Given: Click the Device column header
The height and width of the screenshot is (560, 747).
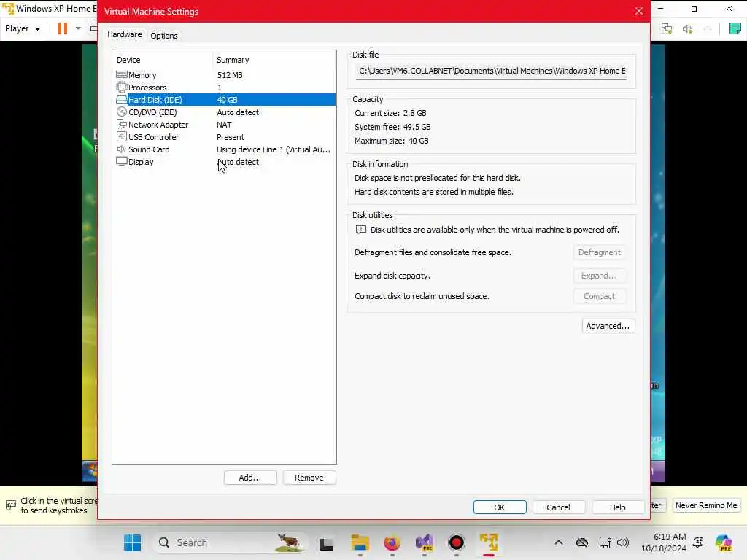Looking at the screenshot, I should point(128,60).
